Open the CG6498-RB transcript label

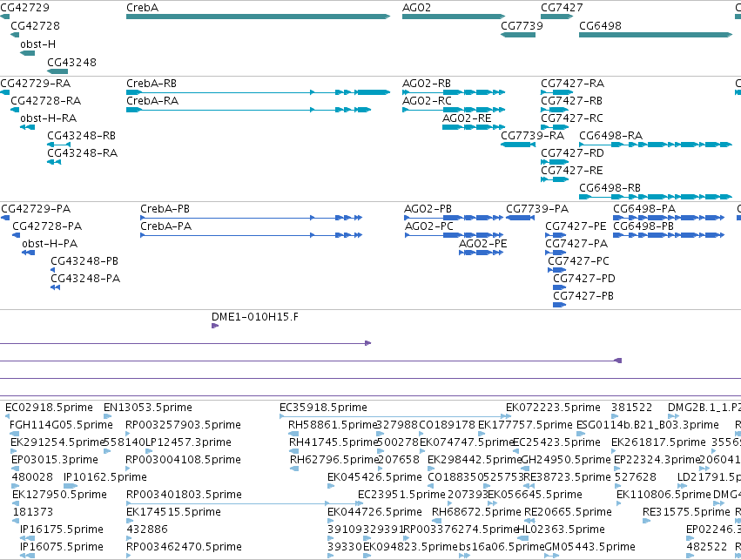click(x=610, y=187)
